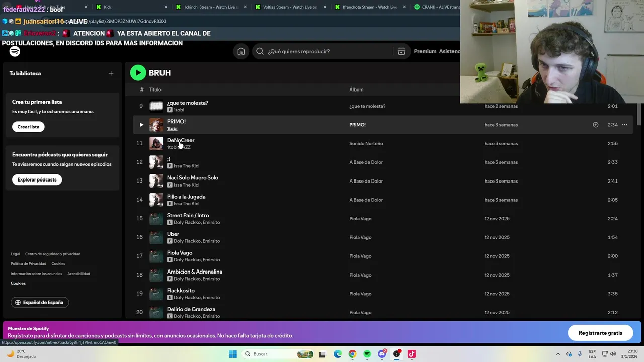Open the browse icon in search bar
Viewport: 644px width, 362px height.
[x=401, y=51]
